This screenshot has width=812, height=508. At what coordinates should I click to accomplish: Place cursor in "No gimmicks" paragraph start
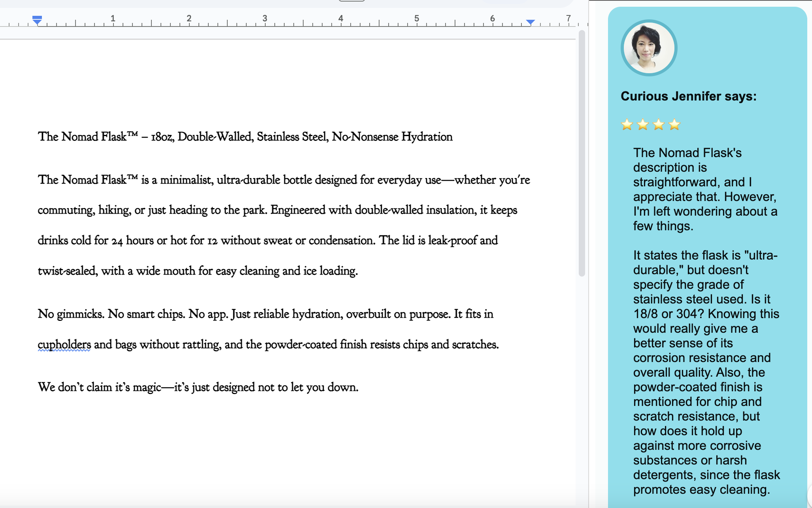pyautogui.click(x=39, y=314)
